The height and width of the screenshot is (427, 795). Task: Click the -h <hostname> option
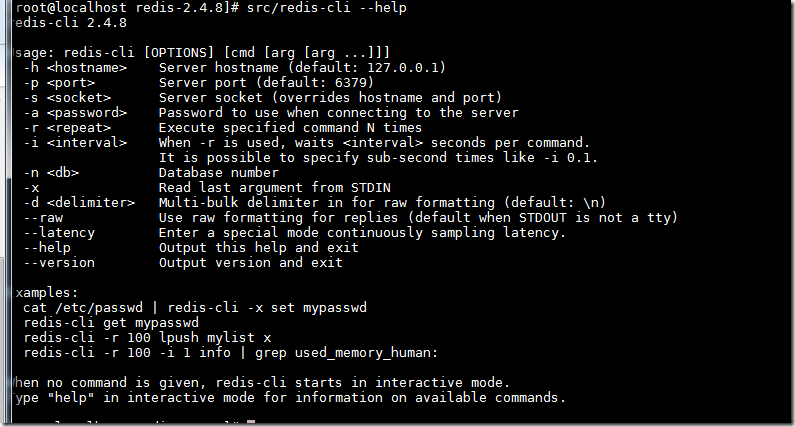pyautogui.click(x=76, y=68)
